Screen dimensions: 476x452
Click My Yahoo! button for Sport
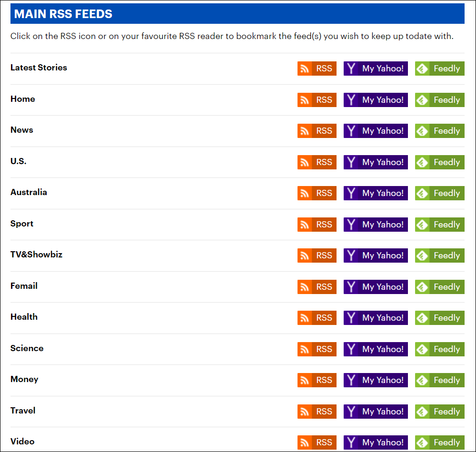[x=376, y=225]
